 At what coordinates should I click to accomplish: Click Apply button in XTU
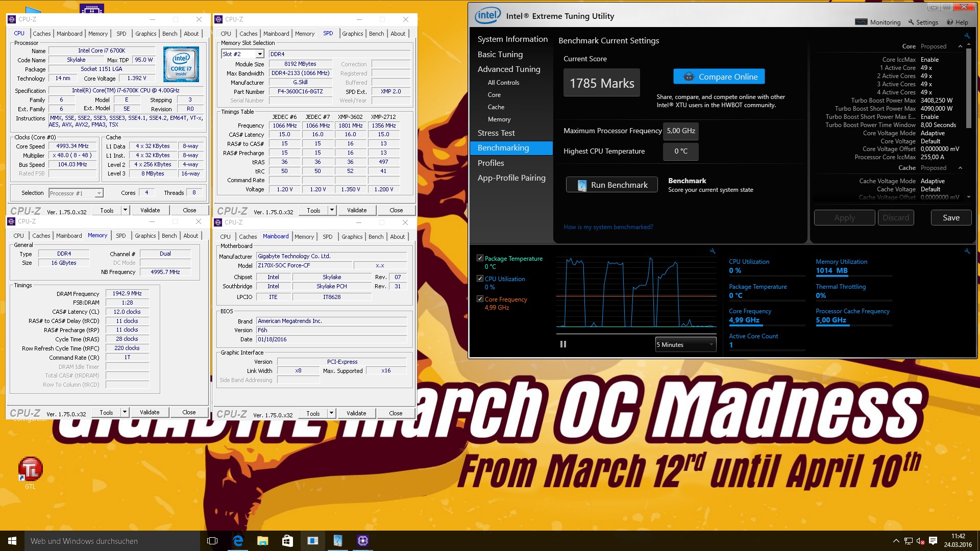844,218
